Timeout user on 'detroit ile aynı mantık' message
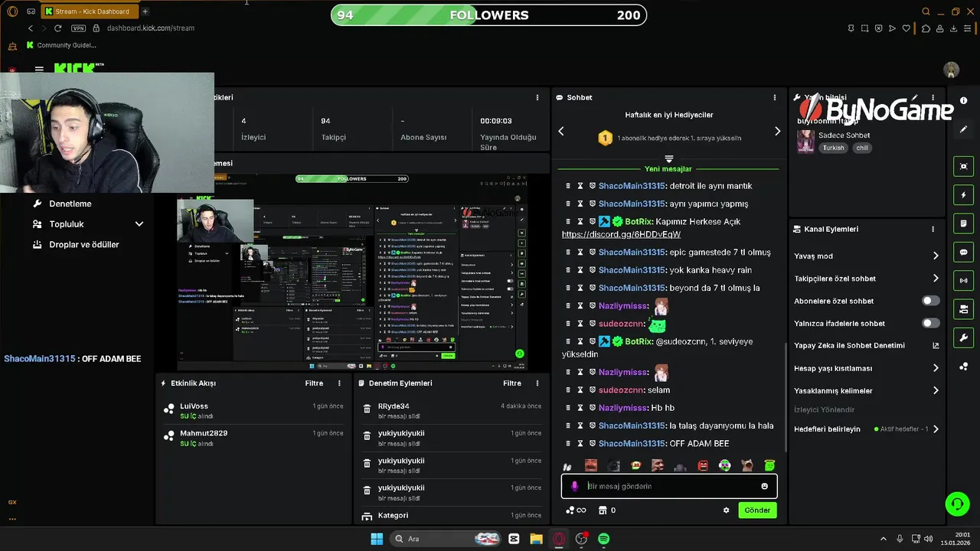Image resolution: width=980 pixels, height=551 pixels. (x=580, y=186)
